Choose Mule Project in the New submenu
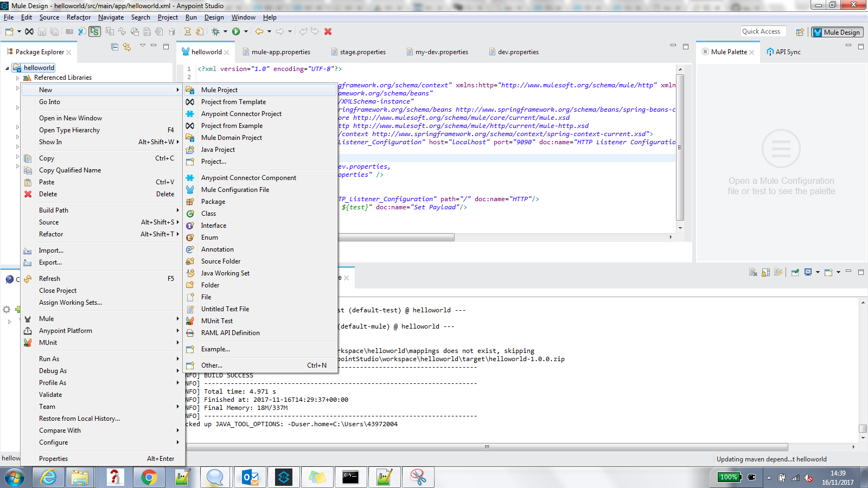Image resolution: width=868 pixels, height=488 pixels. 219,90
